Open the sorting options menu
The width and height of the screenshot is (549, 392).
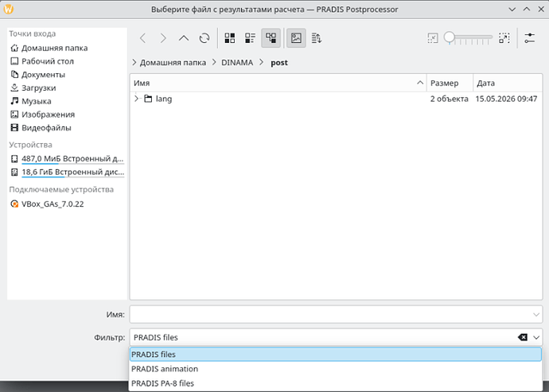click(x=317, y=38)
